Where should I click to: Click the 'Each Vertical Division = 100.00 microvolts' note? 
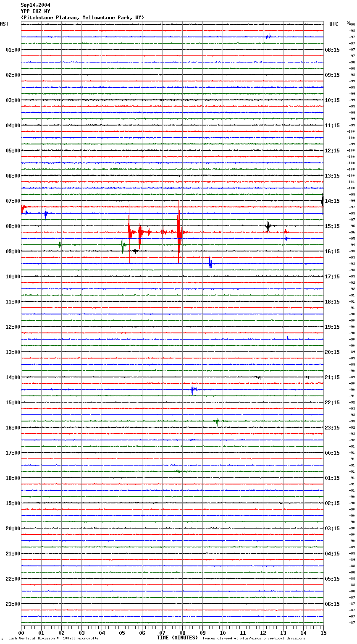53,638
